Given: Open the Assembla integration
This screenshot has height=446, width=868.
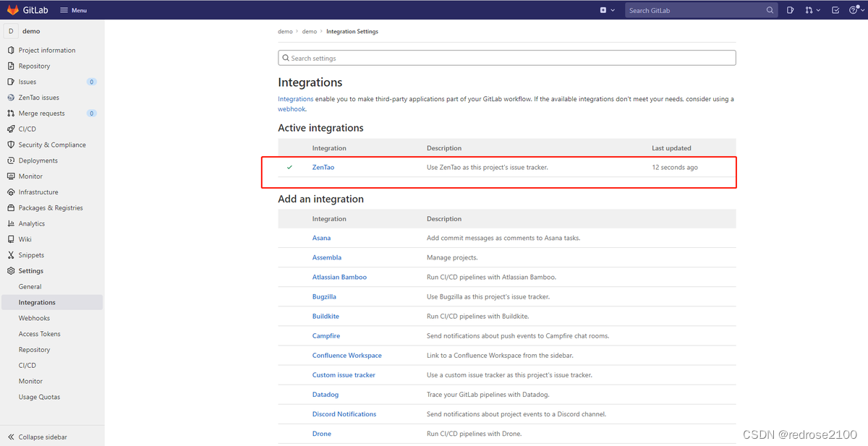Looking at the screenshot, I should pyautogui.click(x=327, y=257).
